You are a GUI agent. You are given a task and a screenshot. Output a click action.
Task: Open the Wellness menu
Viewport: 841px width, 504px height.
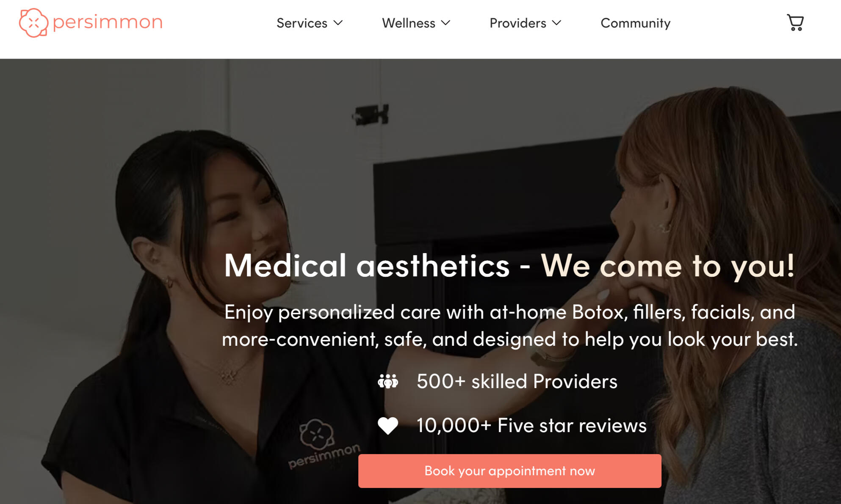pos(416,23)
